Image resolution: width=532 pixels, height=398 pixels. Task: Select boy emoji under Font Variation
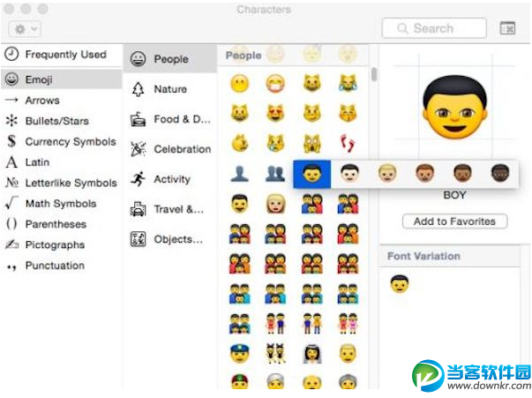pyautogui.click(x=400, y=283)
